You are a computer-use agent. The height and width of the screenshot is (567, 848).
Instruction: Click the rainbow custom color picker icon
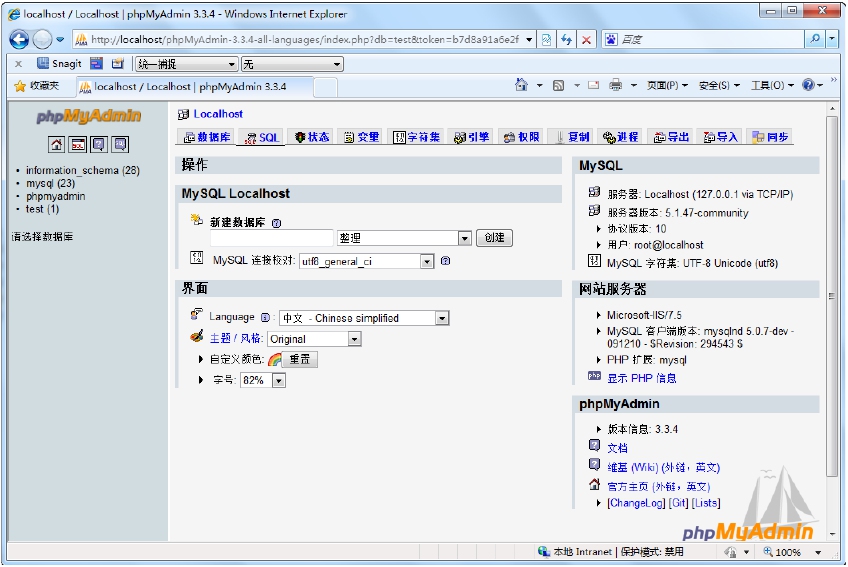[275, 360]
